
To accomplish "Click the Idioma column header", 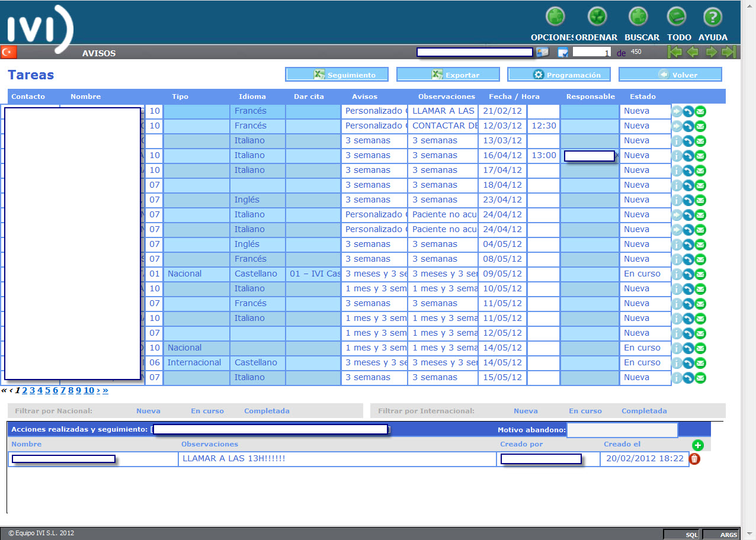I will (x=252, y=97).
